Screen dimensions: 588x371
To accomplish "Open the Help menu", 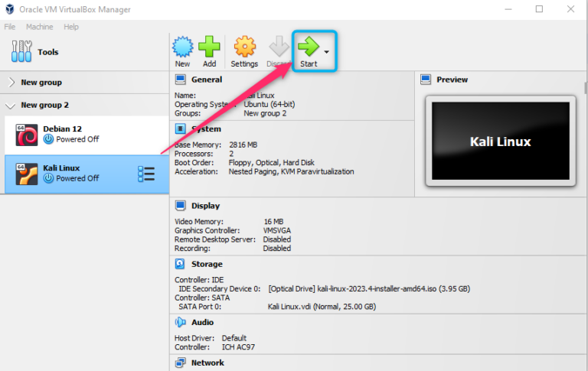I will (71, 27).
